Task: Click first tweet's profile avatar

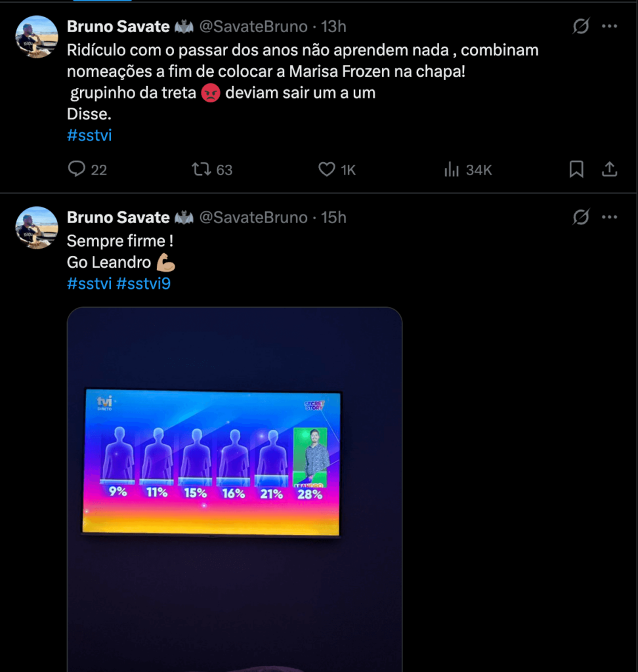Action: pyautogui.click(x=37, y=37)
